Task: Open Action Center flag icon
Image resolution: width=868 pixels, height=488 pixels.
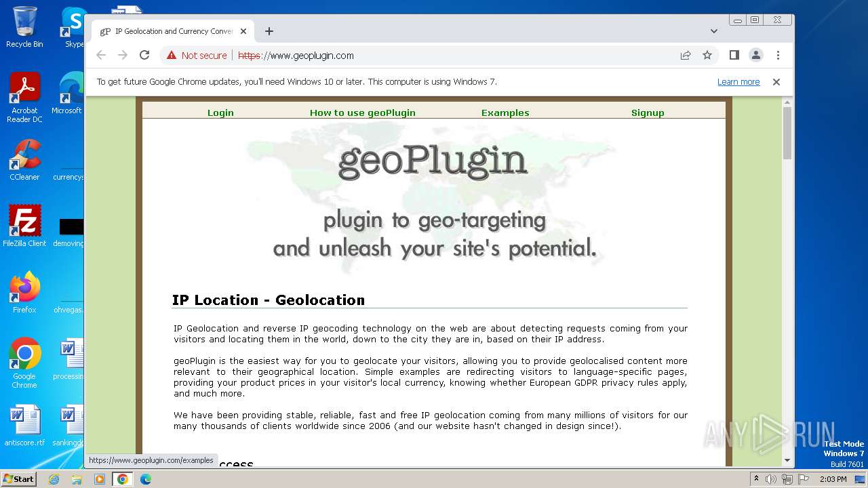Action: [x=802, y=479]
